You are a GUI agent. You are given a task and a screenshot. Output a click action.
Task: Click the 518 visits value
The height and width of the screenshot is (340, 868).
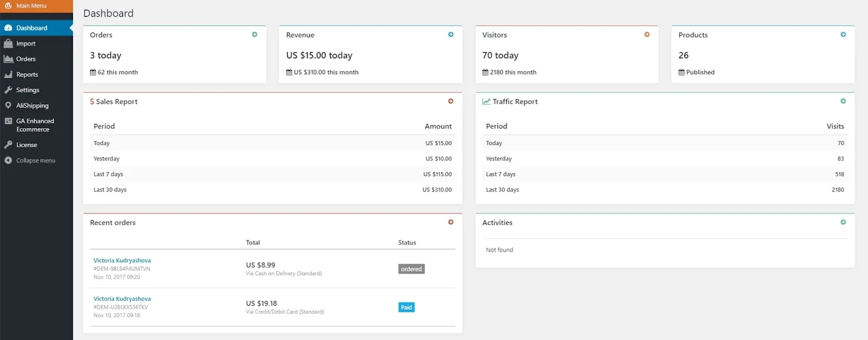click(840, 174)
